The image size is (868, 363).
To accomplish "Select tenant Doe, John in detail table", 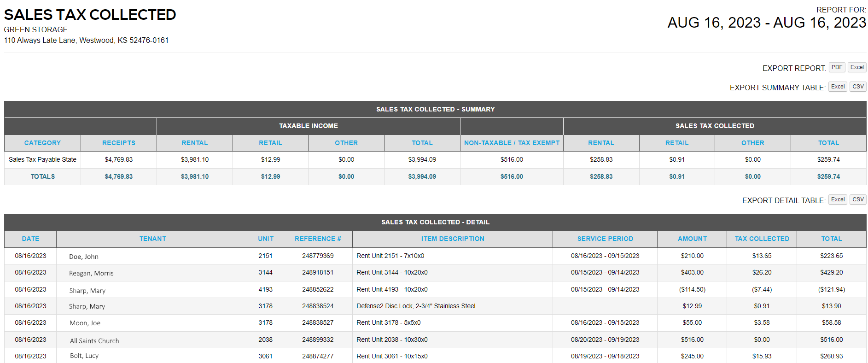I will [x=84, y=257].
